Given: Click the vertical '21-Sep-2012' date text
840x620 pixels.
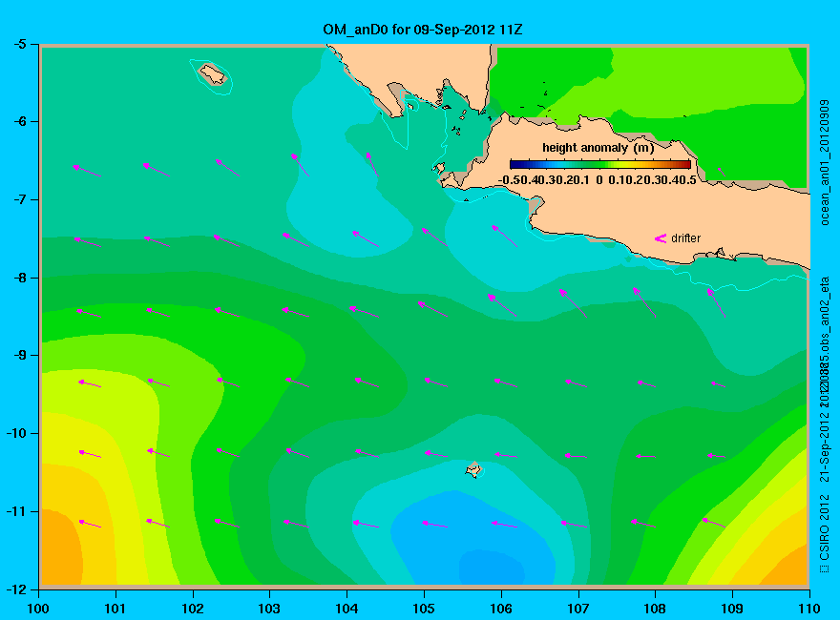Looking at the screenshot, I should click(x=825, y=445).
